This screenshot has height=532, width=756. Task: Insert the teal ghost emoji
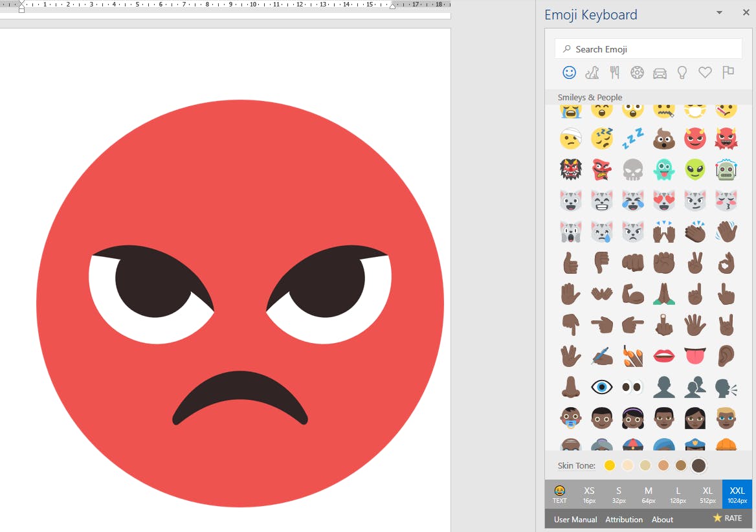pyautogui.click(x=664, y=170)
